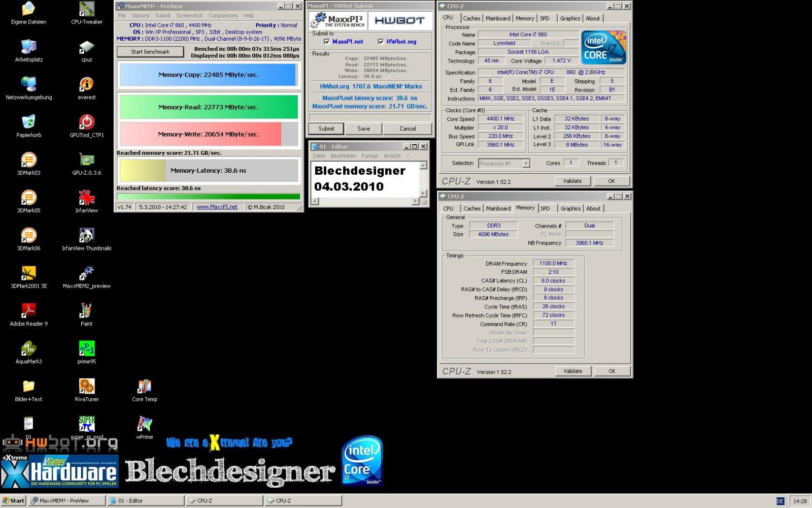Switch to Mainboard tab in top CPU-Z
812x508 pixels.
(x=498, y=18)
